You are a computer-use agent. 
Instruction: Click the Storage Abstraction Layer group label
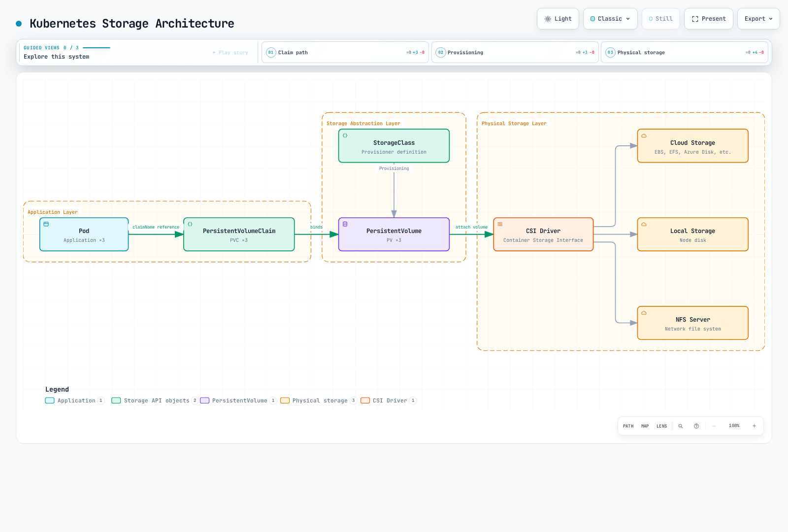[x=363, y=124]
